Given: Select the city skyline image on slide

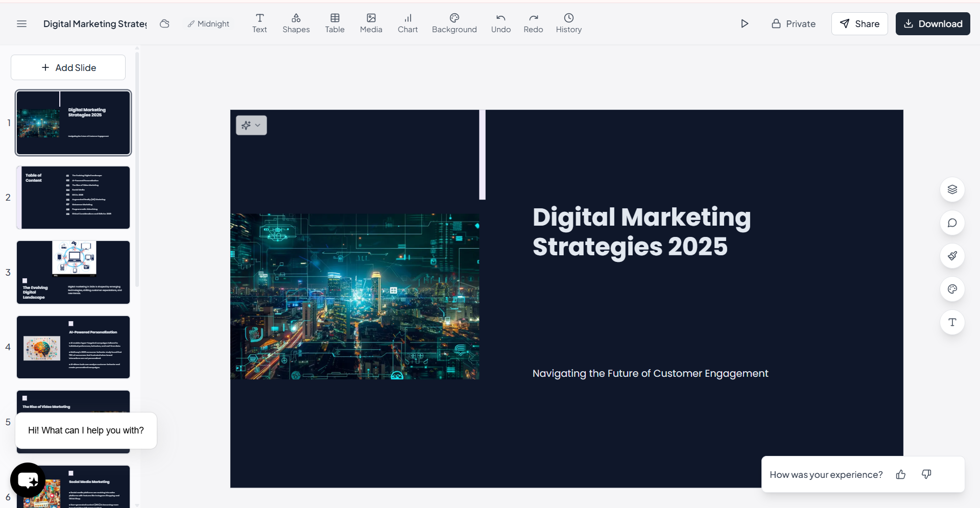Looking at the screenshot, I should (x=355, y=296).
